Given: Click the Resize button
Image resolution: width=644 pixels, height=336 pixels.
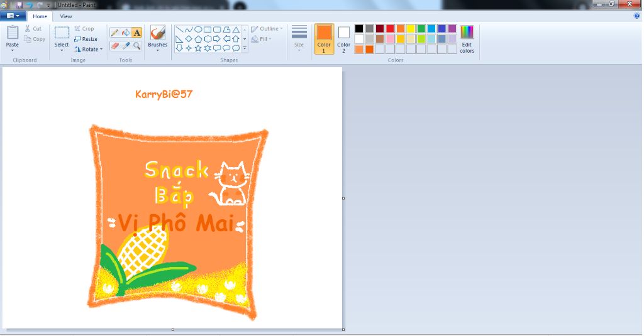Looking at the screenshot, I should click(x=86, y=39).
